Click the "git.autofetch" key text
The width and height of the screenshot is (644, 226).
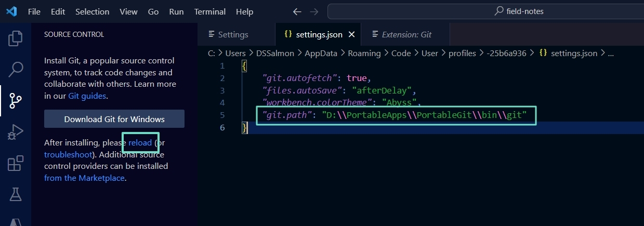coord(301,78)
